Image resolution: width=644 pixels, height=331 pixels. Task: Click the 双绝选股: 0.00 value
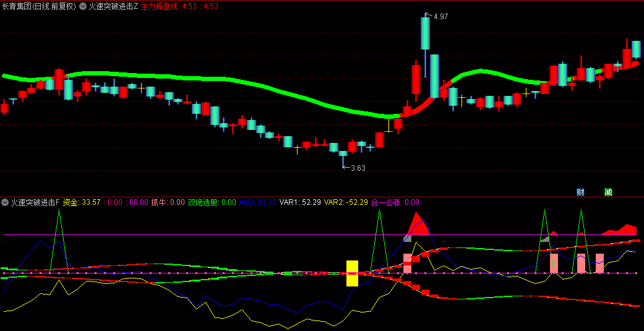tap(212, 202)
